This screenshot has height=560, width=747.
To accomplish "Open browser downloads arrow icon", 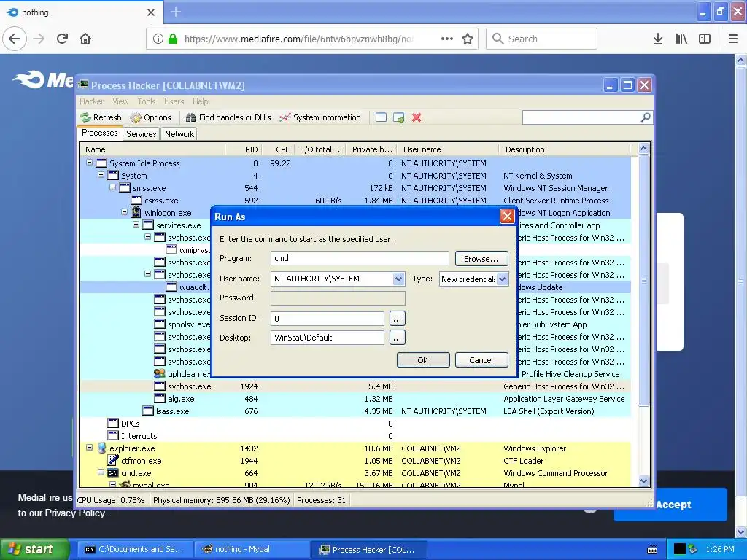I will 658,39.
